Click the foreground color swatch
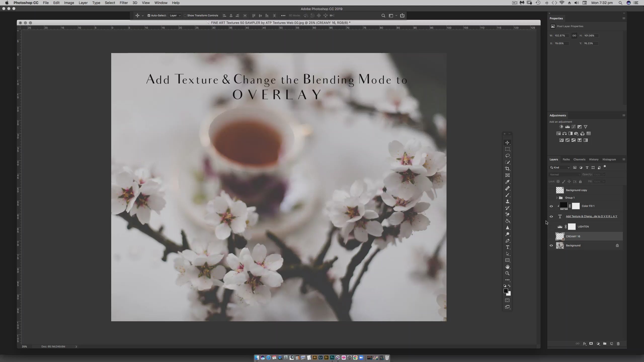 [x=506, y=291]
